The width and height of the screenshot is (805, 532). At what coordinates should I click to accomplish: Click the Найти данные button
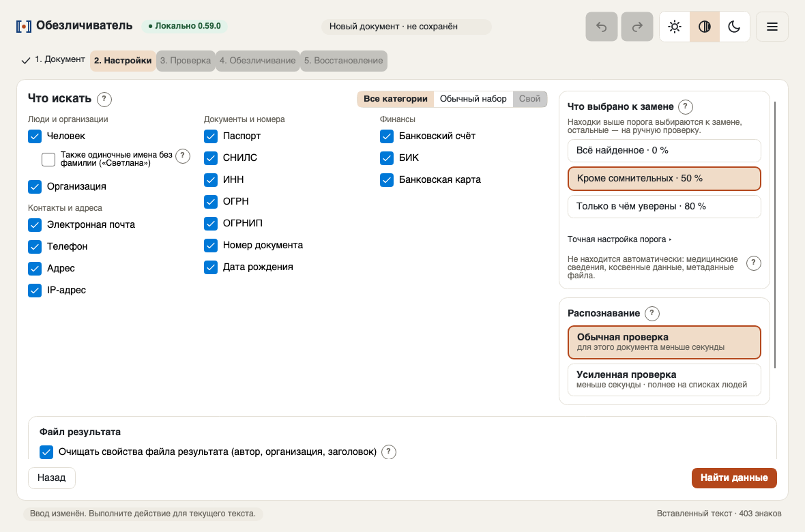[734, 477]
